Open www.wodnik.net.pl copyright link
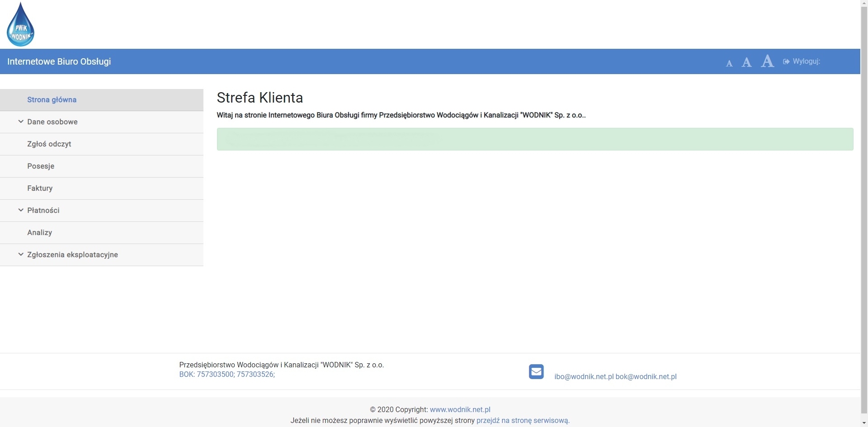The width and height of the screenshot is (868, 427). (x=460, y=410)
